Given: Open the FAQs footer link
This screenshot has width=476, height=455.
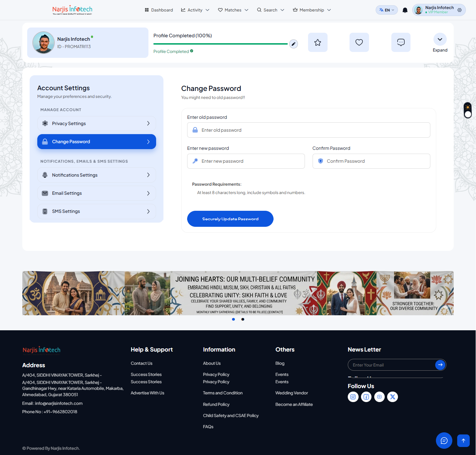Looking at the screenshot, I should click(208, 427).
